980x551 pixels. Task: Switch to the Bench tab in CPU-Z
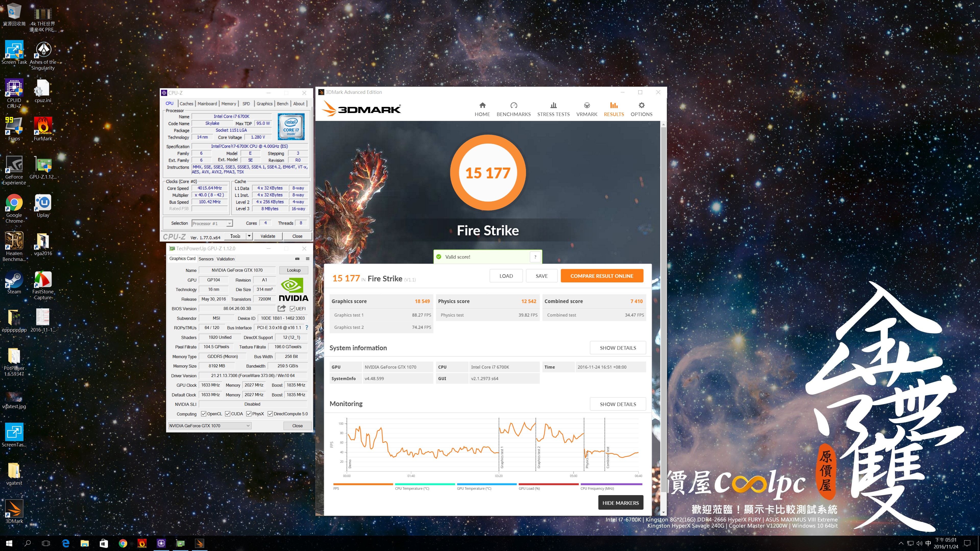coord(282,103)
